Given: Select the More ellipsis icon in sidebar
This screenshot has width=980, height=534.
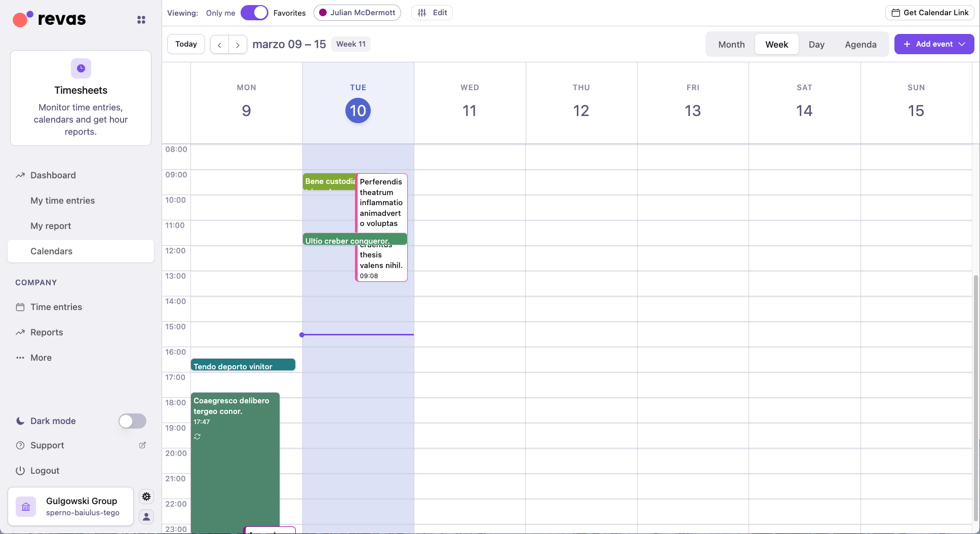Looking at the screenshot, I should (x=20, y=357).
